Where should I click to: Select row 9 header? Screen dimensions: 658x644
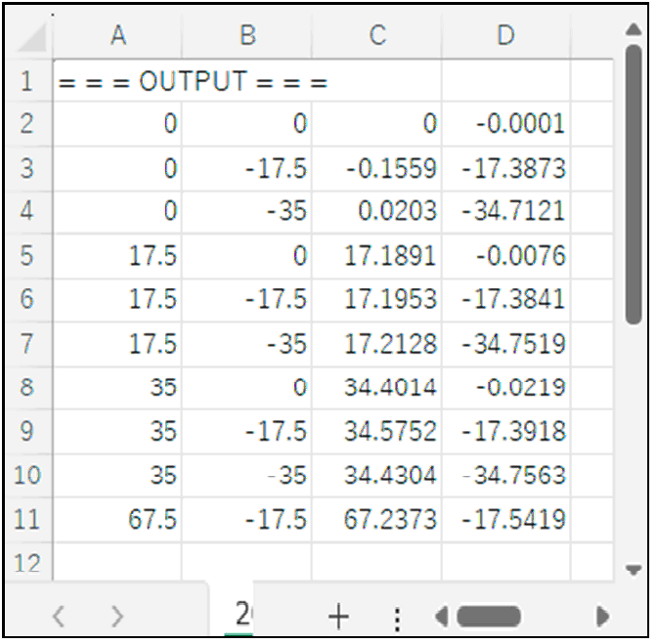tap(28, 431)
